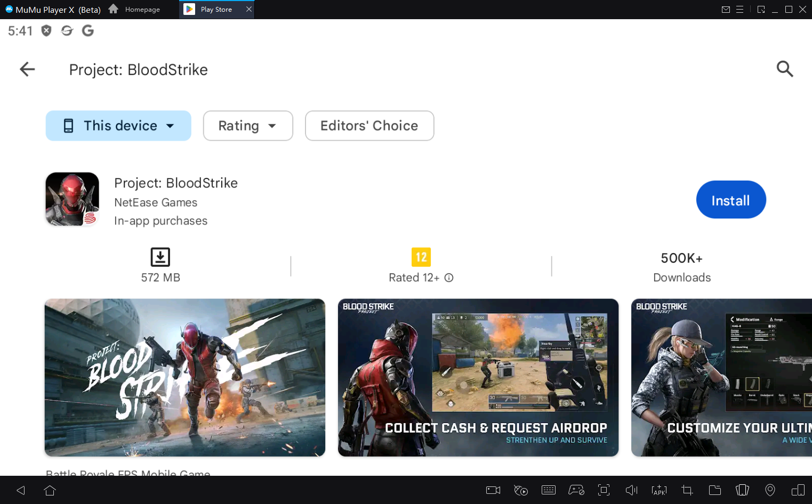Open the Play Store search magnifier
The image size is (812, 504).
tap(784, 69)
